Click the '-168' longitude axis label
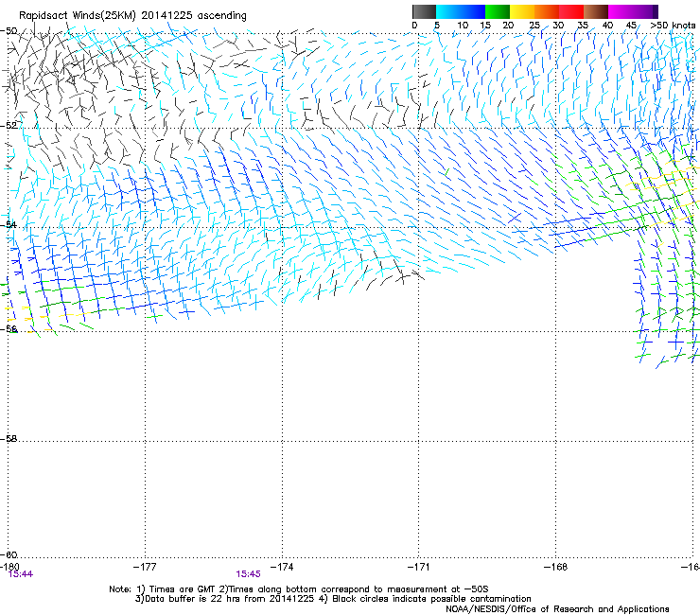The width and height of the screenshot is (700, 615). click(556, 567)
